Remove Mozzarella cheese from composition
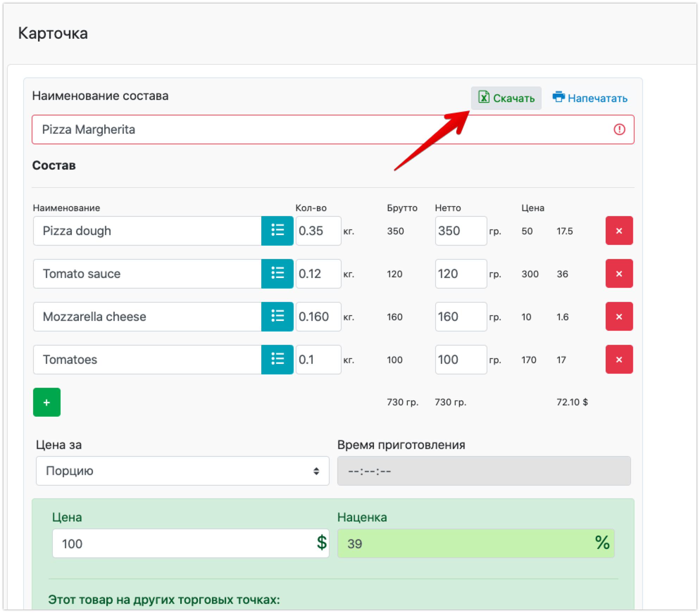The width and height of the screenshot is (700, 613). (619, 317)
